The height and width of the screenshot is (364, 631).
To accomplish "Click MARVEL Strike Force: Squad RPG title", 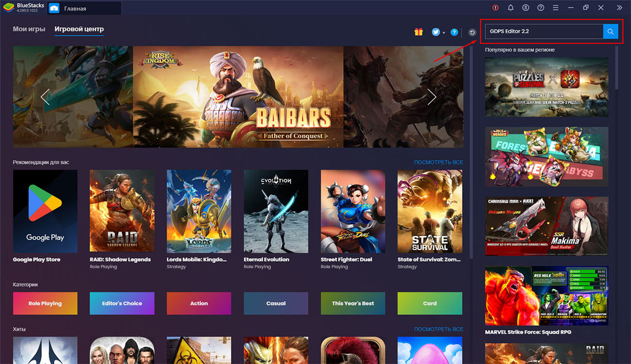I will pos(528,332).
